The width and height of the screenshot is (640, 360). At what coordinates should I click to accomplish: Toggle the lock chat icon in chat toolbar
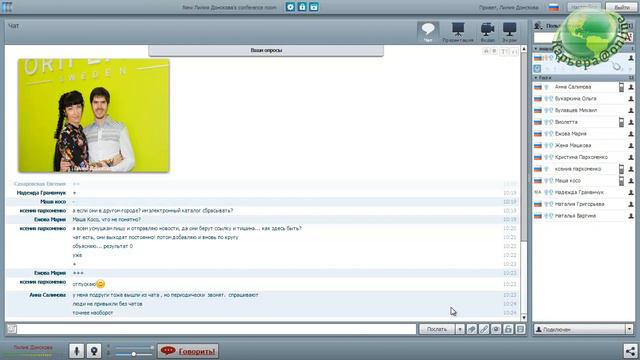(508, 329)
